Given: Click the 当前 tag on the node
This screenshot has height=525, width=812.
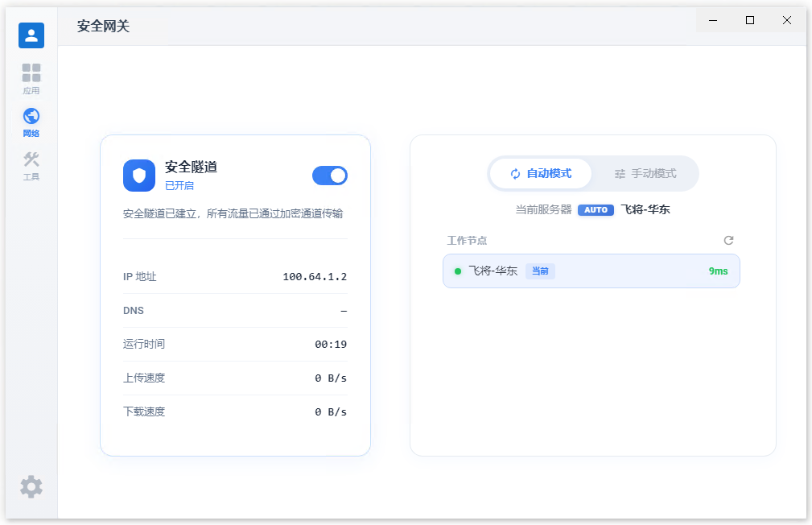Looking at the screenshot, I should tap(540, 271).
